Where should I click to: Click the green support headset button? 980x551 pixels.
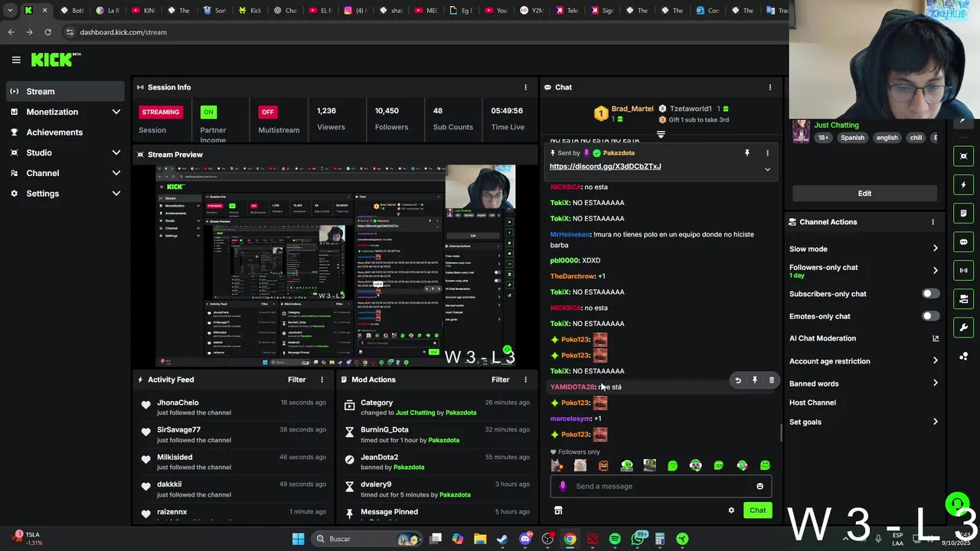click(956, 504)
